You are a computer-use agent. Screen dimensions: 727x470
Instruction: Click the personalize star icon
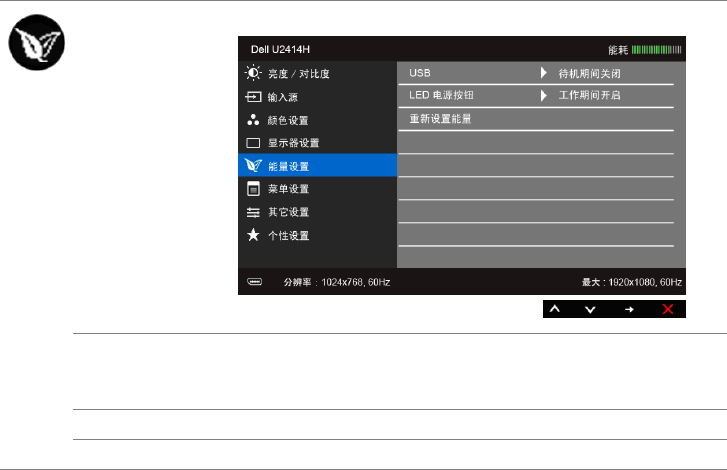point(253,235)
